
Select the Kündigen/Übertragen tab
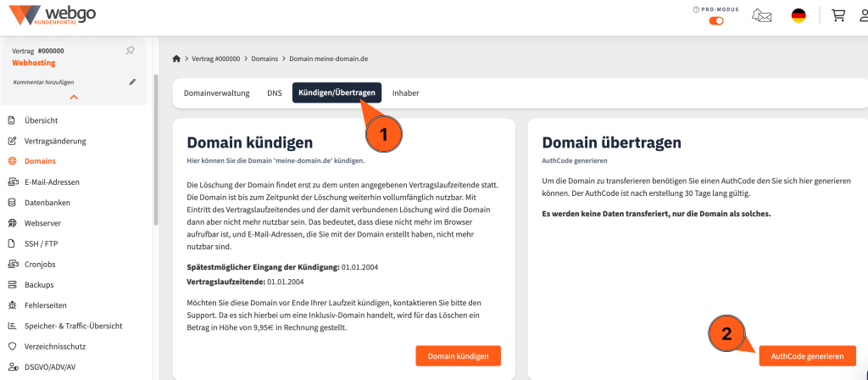click(x=337, y=93)
